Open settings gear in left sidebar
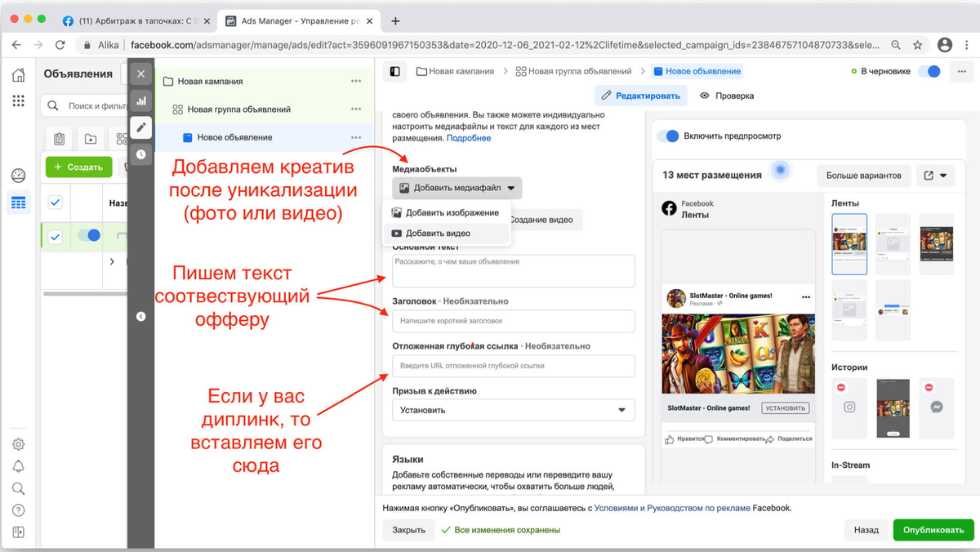 click(18, 444)
